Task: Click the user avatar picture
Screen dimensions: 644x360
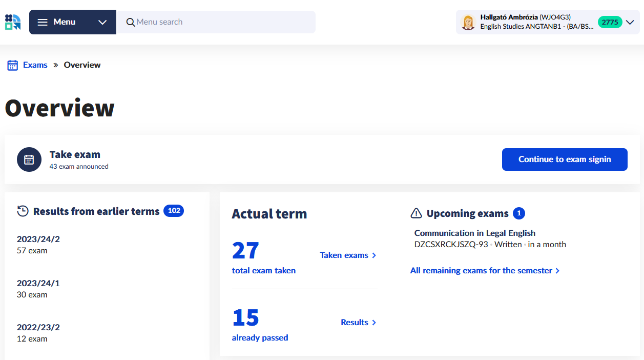Action: (x=468, y=22)
